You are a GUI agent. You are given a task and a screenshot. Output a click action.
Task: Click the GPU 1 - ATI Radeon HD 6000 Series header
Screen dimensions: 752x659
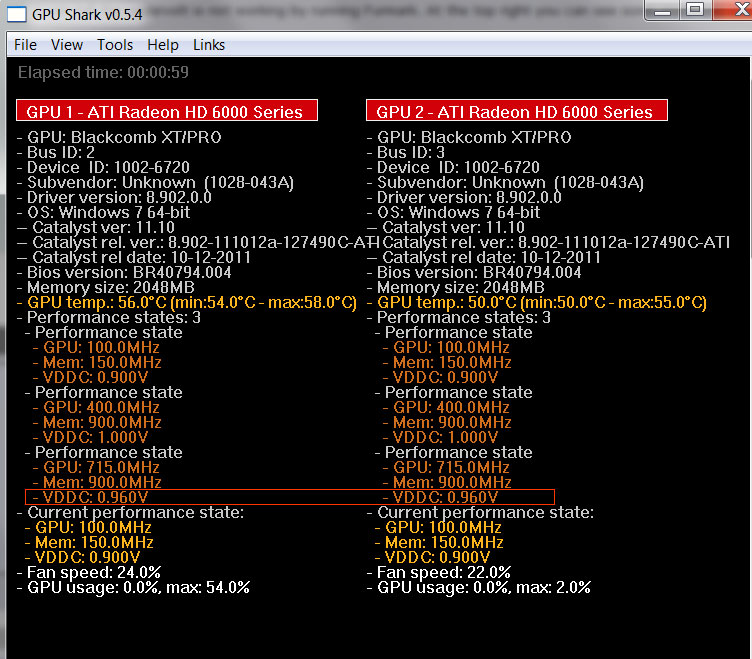click(x=167, y=110)
